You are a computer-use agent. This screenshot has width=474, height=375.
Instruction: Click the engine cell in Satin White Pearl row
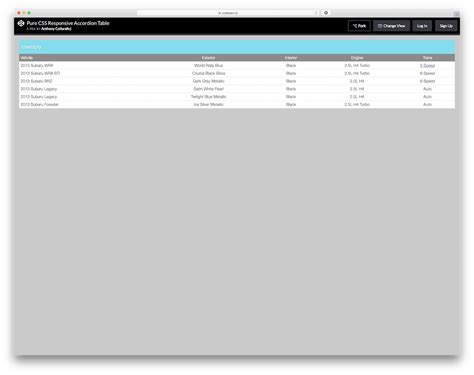coord(357,89)
